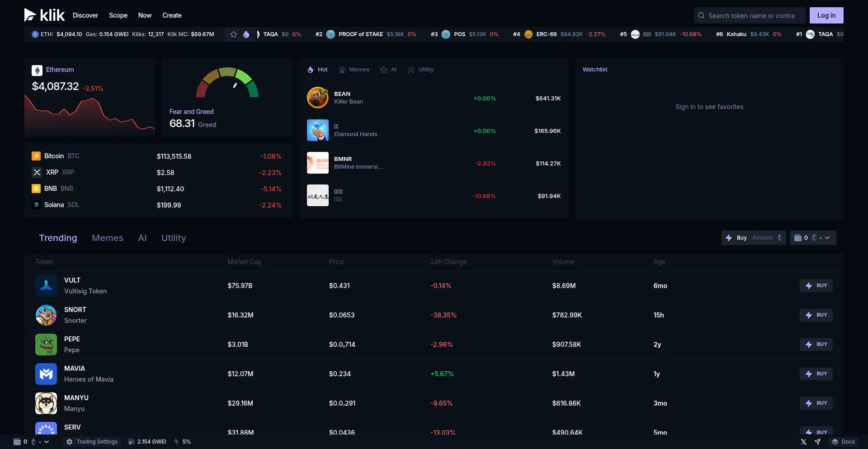Image resolution: width=868 pixels, height=449 pixels.
Task: Expand the bottom-left wallet chevron dropdown
Action: tap(47, 442)
